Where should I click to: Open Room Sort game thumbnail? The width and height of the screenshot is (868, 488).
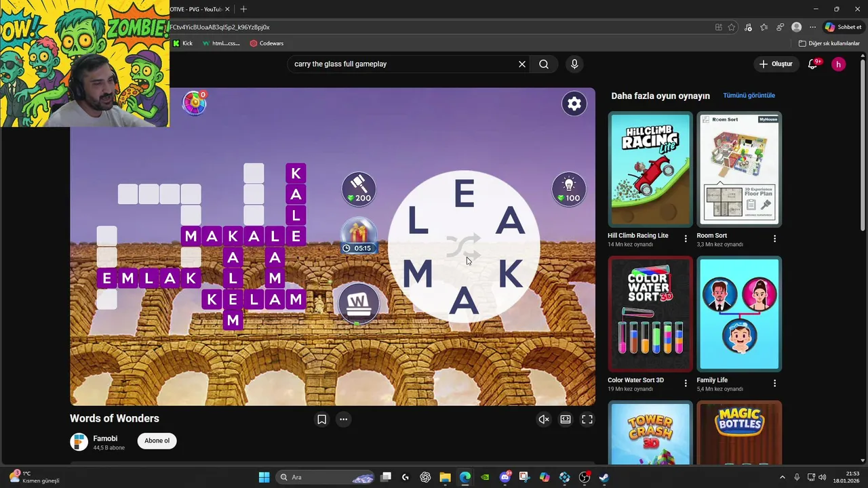coord(739,169)
